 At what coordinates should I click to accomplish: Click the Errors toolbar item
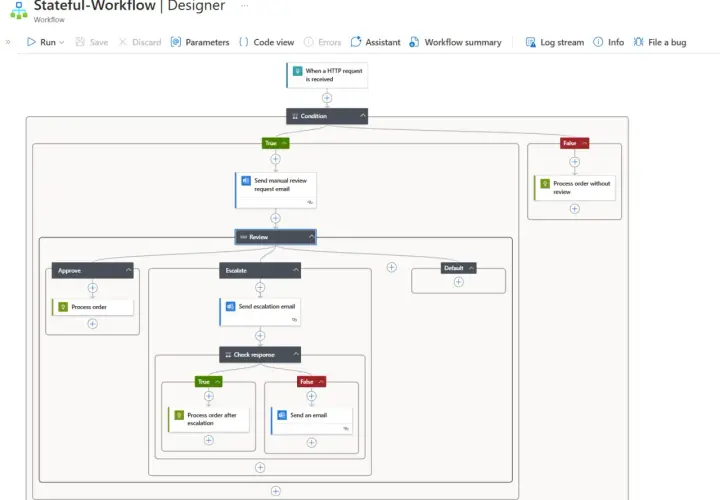(x=322, y=42)
